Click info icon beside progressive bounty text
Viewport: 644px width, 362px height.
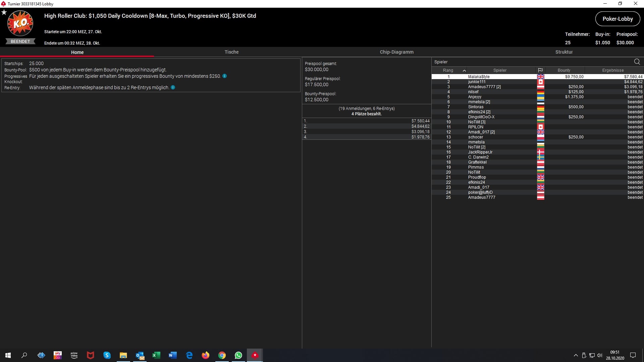pyautogui.click(x=225, y=76)
